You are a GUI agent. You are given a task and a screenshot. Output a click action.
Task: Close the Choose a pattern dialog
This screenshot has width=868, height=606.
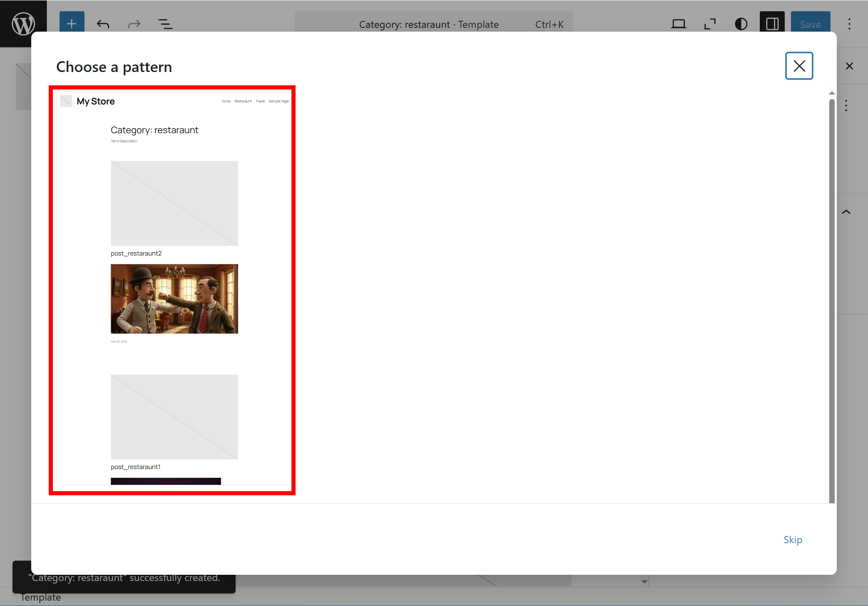799,66
